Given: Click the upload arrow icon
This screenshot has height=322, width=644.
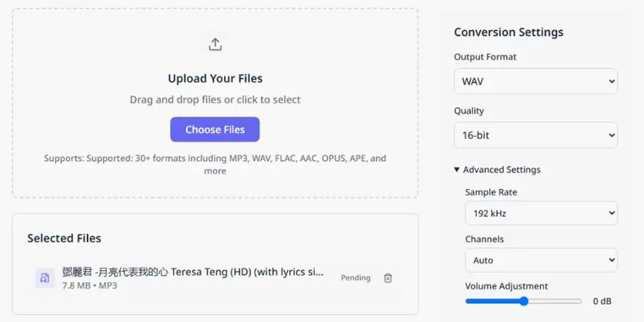Looking at the screenshot, I should 215,44.
